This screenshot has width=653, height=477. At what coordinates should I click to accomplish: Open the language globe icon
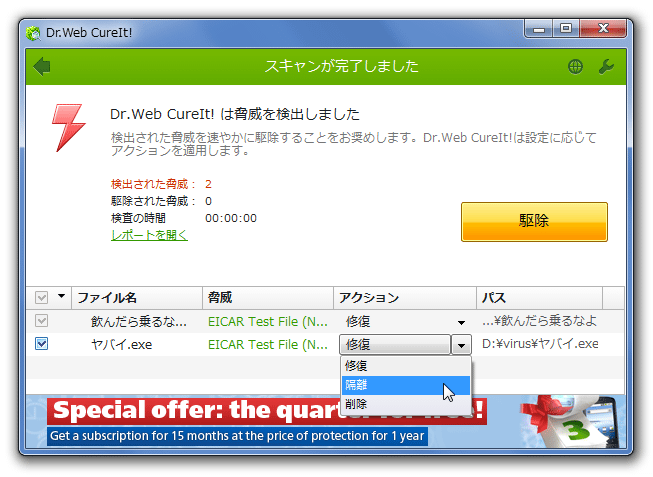tap(575, 66)
